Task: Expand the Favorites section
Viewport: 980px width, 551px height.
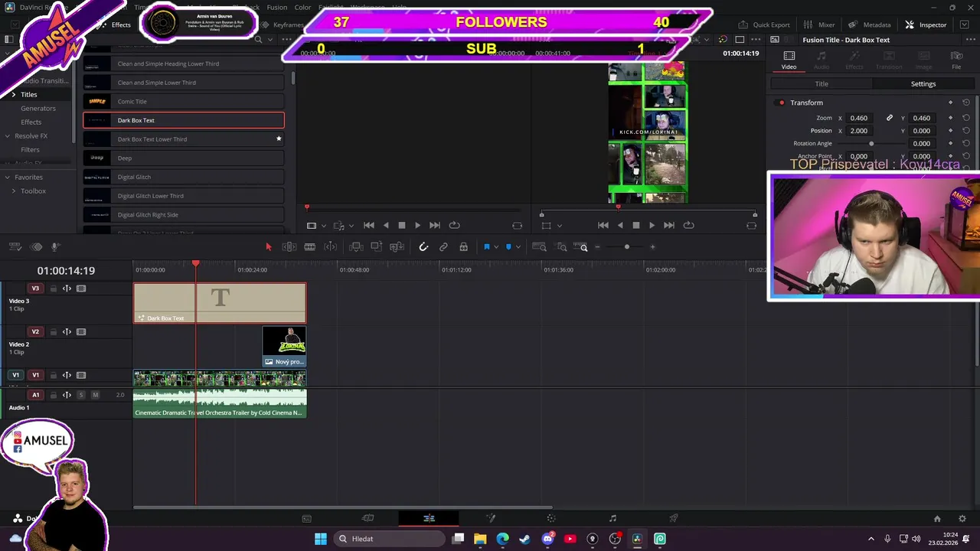Action: (x=8, y=177)
